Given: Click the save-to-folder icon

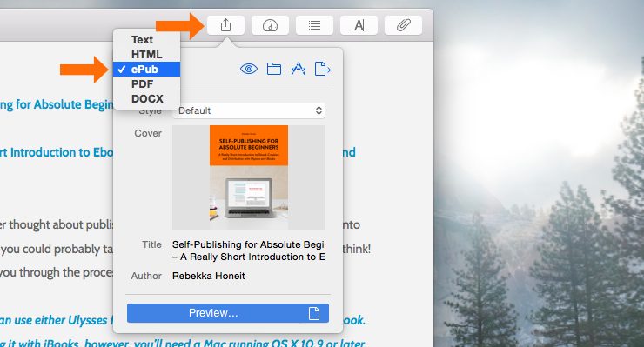Looking at the screenshot, I should tap(274, 69).
